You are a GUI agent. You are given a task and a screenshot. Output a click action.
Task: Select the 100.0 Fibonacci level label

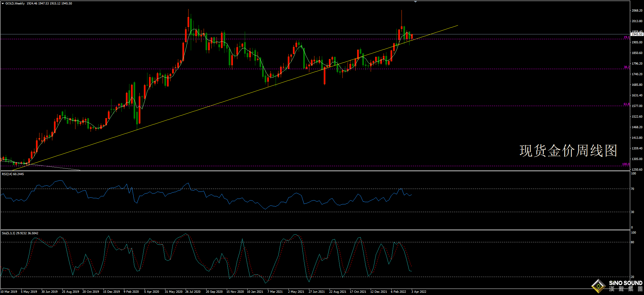pyautogui.click(x=625, y=164)
